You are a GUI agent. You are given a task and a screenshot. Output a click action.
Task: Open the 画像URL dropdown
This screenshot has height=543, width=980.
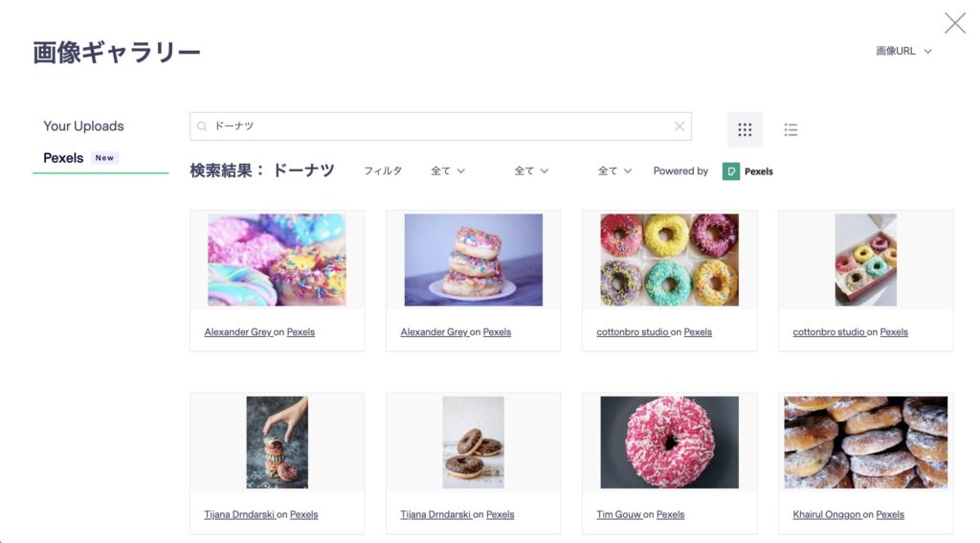pyautogui.click(x=903, y=51)
